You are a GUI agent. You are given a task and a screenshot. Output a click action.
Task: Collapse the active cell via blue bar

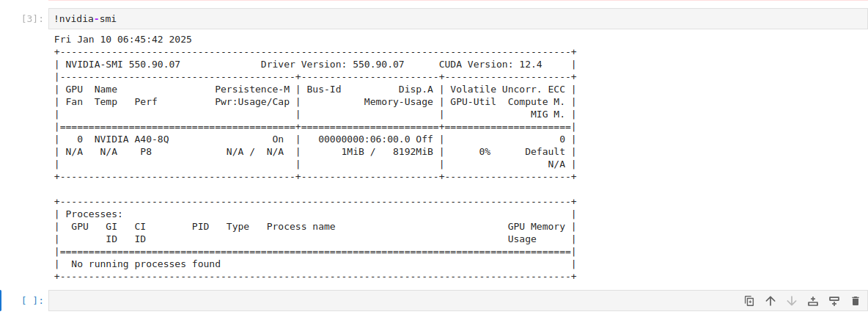tap(2, 300)
